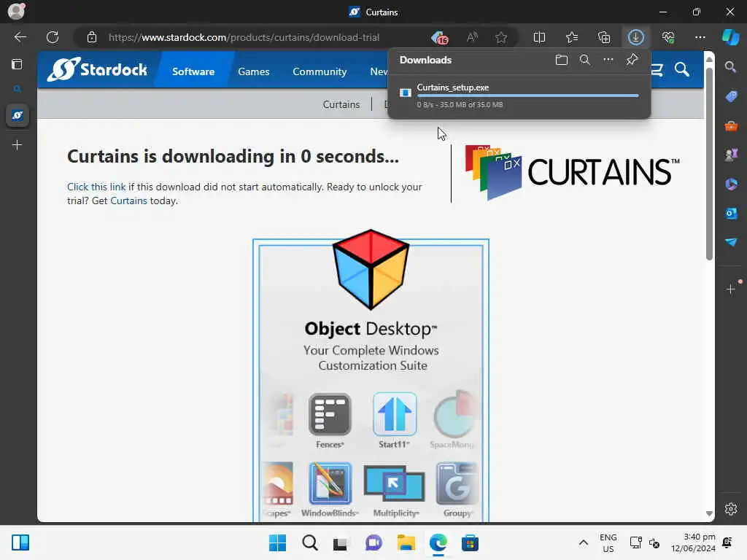
Task: Open the downloads folder icon
Action: [x=562, y=60]
